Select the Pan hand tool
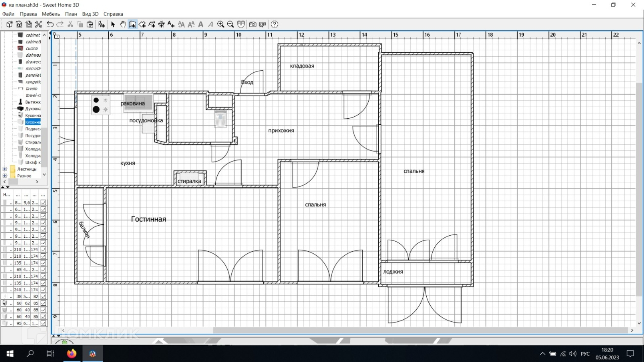Image resolution: width=644 pixels, height=362 pixels. click(123, 24)
